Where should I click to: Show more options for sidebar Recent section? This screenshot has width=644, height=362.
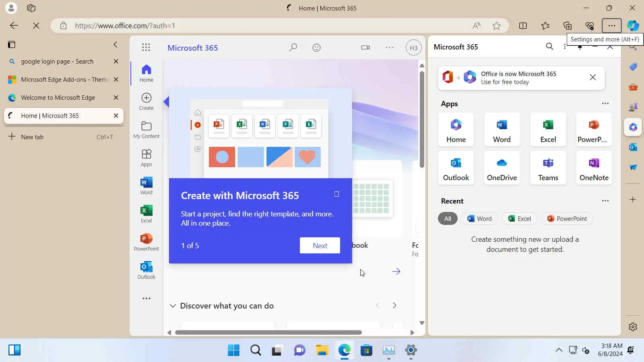click(605, 201)
